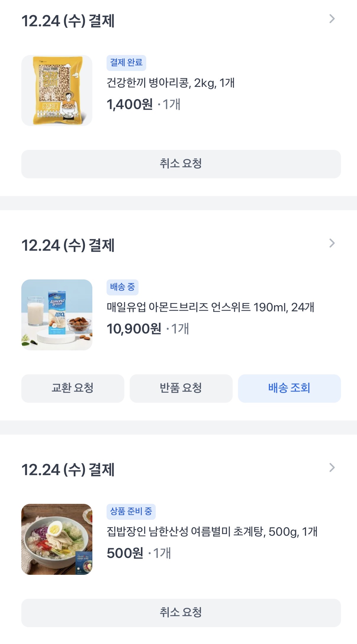Open chevron arrow for 초계탕 order
357x644 pixels.
pyautogui.click(x=332, y=468)
